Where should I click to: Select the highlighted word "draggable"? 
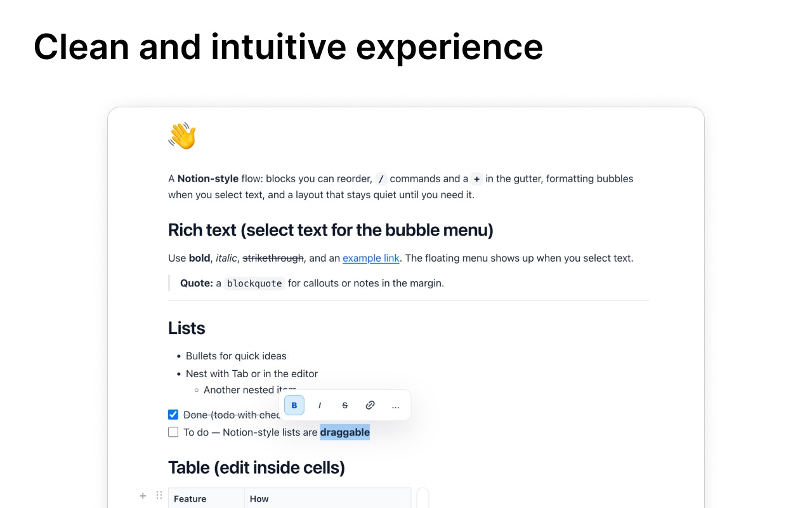pyautogui.click(x=344, y=432)
